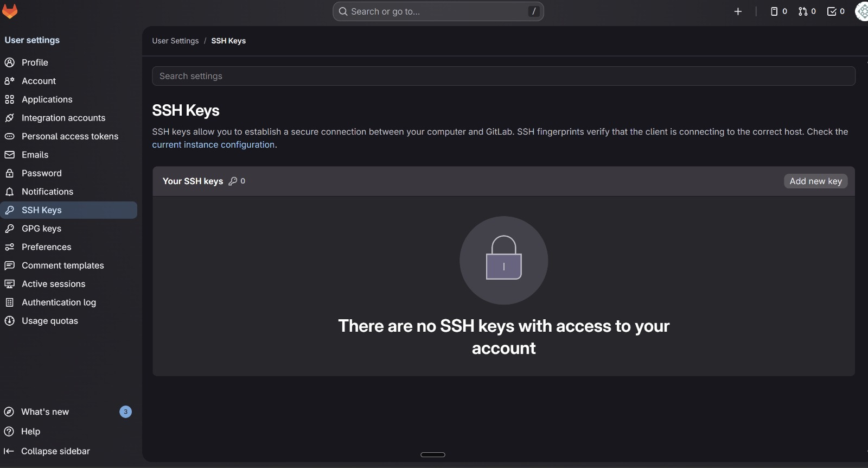The image size is (868, 468).
Task: Click the GitLab fox logo
Action: pos(10,11)
